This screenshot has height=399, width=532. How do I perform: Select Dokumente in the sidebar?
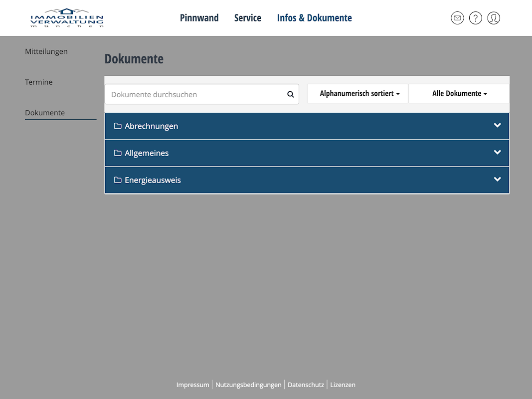45,113
